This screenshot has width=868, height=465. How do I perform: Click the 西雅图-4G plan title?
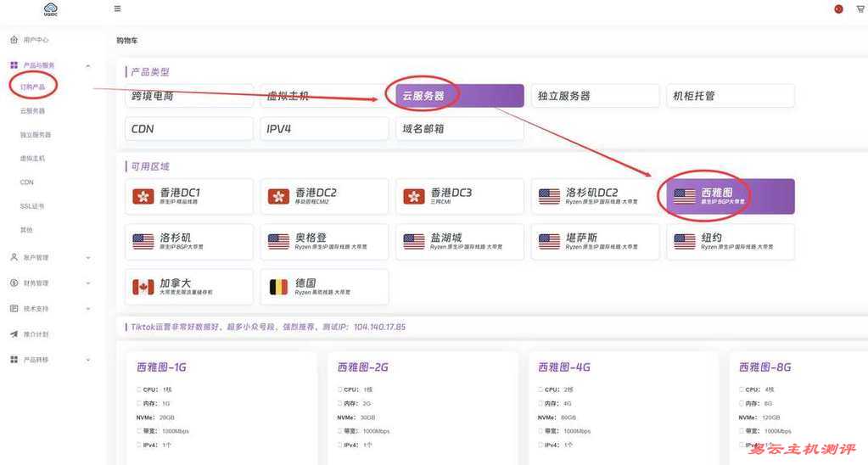coord(564,367)
